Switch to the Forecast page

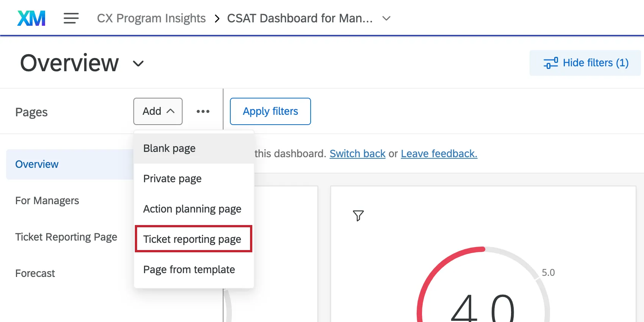tap(35, 274)
